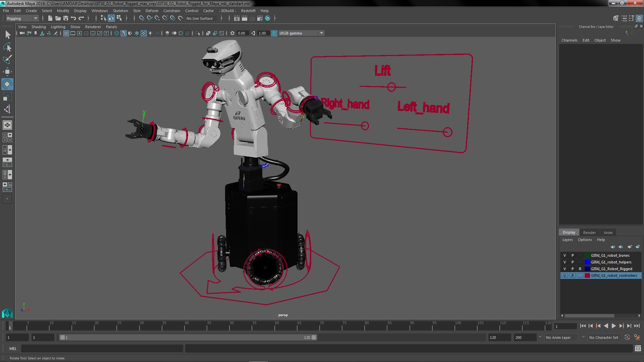Switch to the Anim layer tab

[608, 233]
